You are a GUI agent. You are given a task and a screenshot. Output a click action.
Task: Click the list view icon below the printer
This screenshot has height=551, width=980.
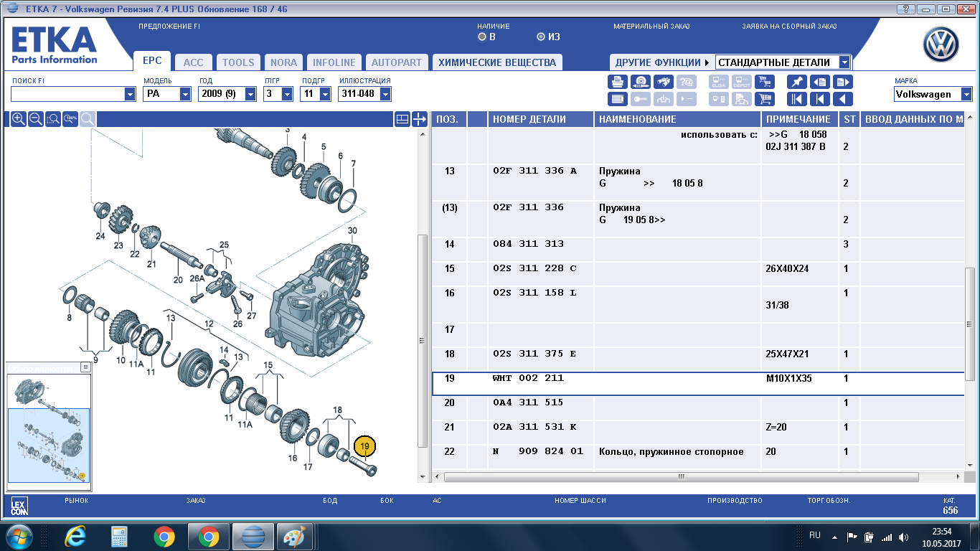618,100
